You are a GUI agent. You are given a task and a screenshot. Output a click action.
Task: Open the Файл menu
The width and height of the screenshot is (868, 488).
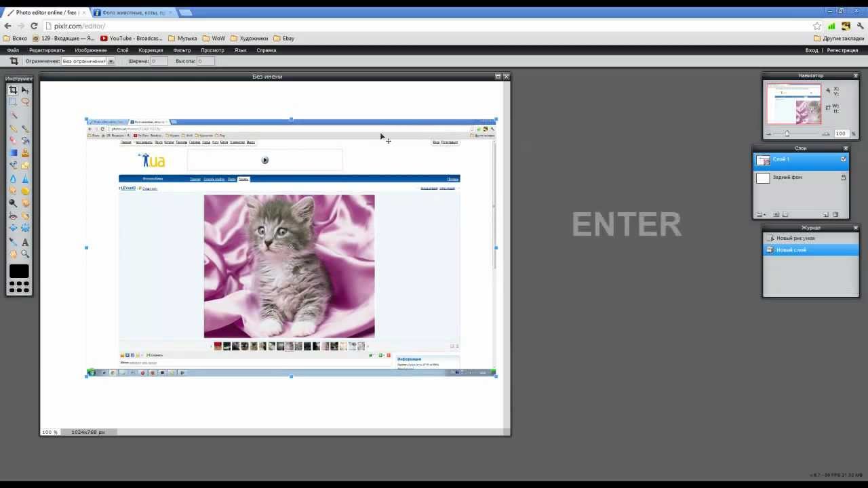coord(13,50)
